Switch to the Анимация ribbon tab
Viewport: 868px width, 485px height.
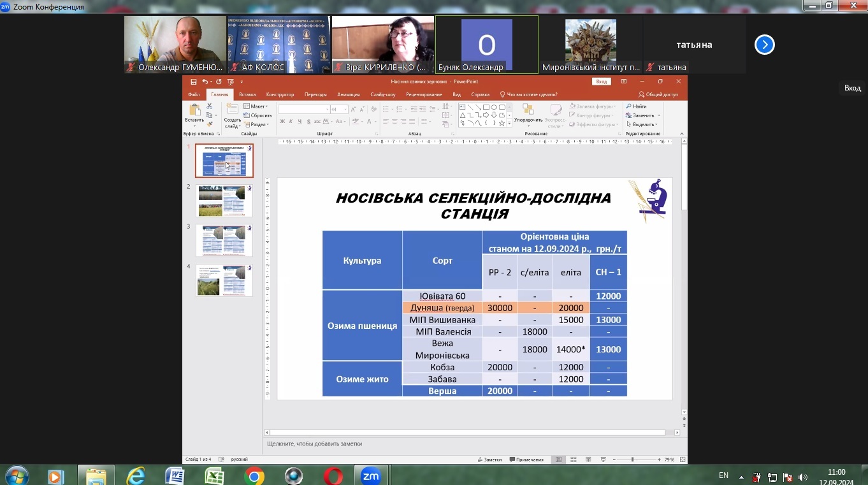[349, 94]
